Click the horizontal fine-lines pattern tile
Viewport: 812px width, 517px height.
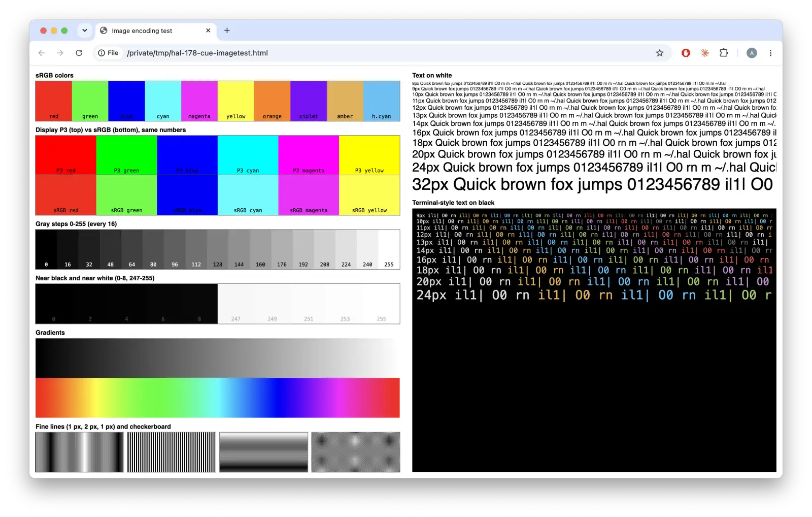coord(264,452)
